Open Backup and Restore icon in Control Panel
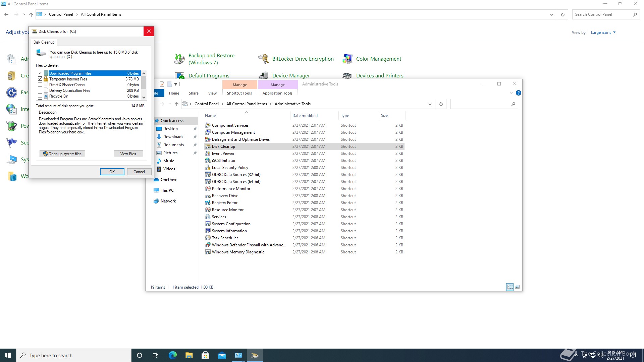This screenshot has height=362, width=644. (179, 59)
